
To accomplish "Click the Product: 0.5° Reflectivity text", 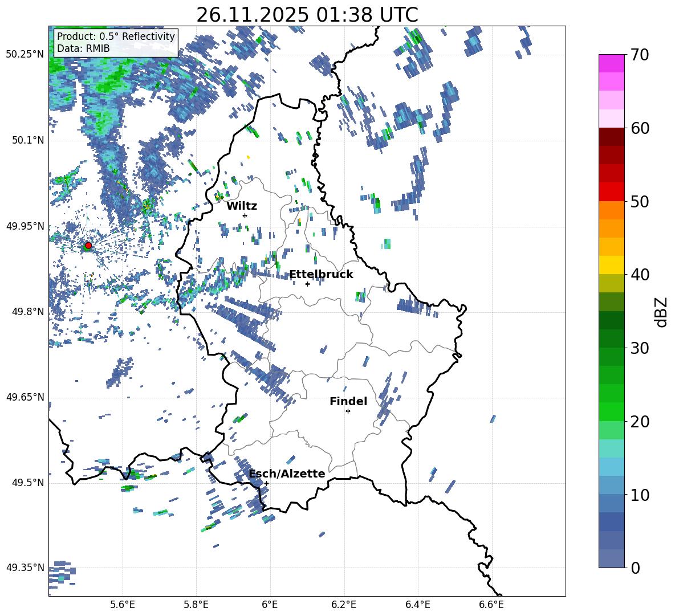I will (116, 36).
